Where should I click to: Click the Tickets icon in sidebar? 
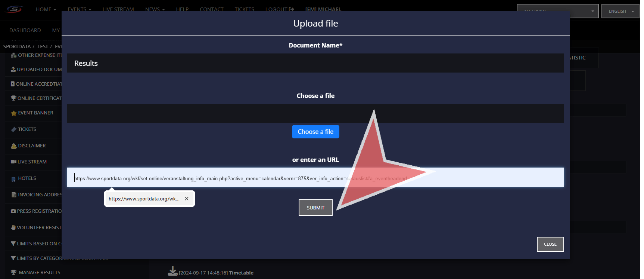pyautogui.click(x=14, y=129)
